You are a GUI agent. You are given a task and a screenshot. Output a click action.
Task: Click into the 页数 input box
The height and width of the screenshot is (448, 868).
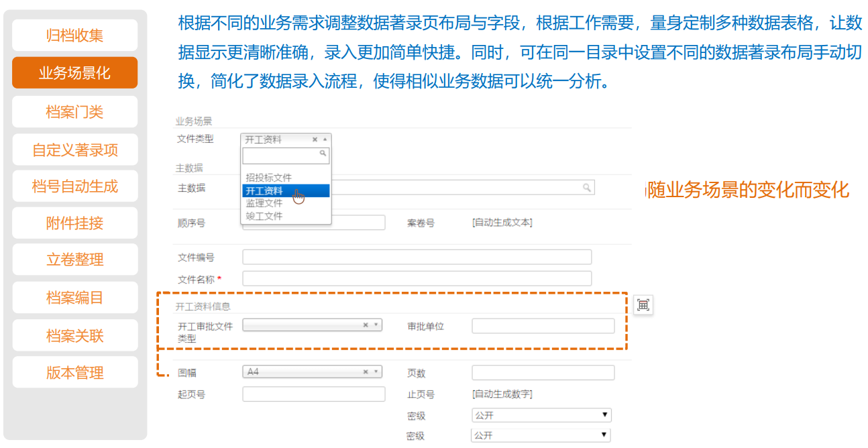point(543,373)
